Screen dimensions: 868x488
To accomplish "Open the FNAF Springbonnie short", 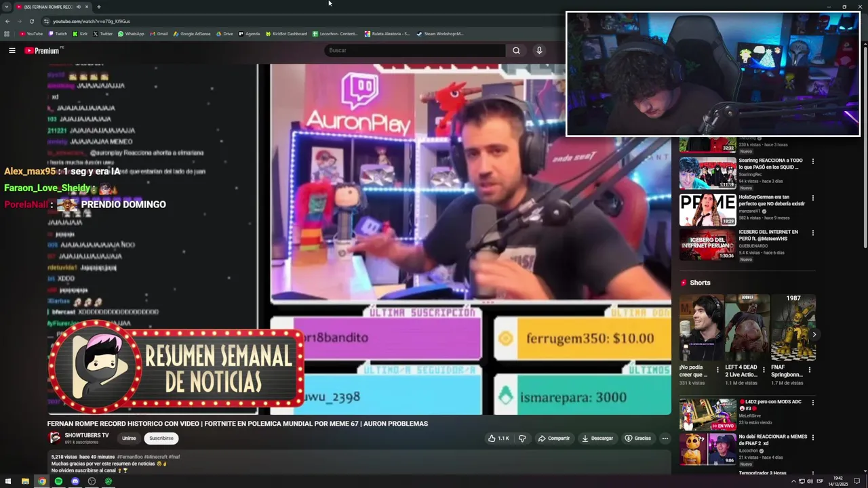I will point(793,327).
